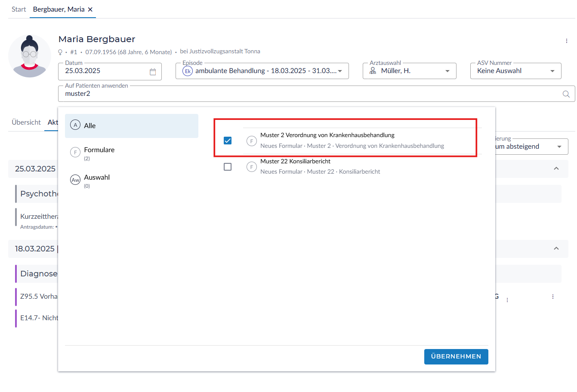577x392 pixels.
Task: Click the F icon of Muster 2 Verordnung
Action: pyautogui.click(x=252, y=141)
